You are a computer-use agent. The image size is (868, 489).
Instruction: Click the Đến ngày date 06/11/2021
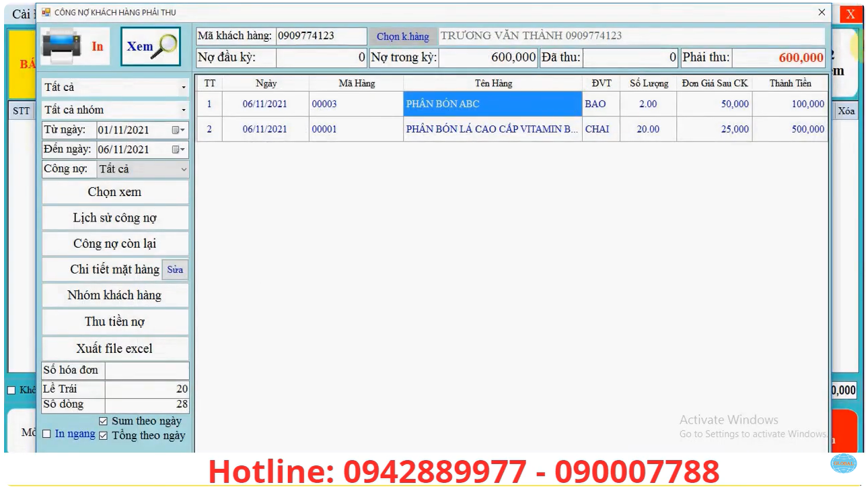pos(123,150)
